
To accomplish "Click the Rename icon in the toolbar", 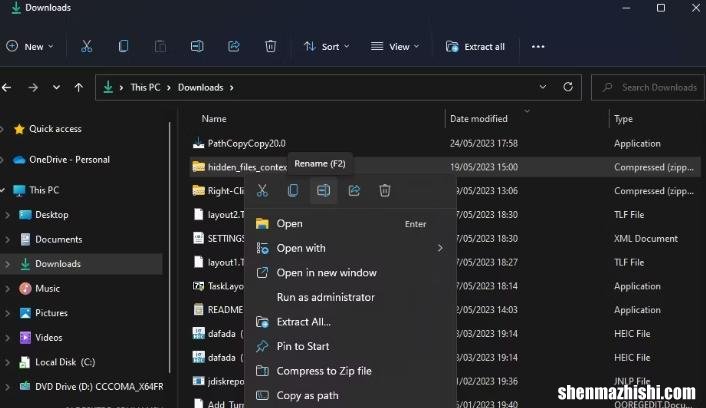I will point(197,46).
